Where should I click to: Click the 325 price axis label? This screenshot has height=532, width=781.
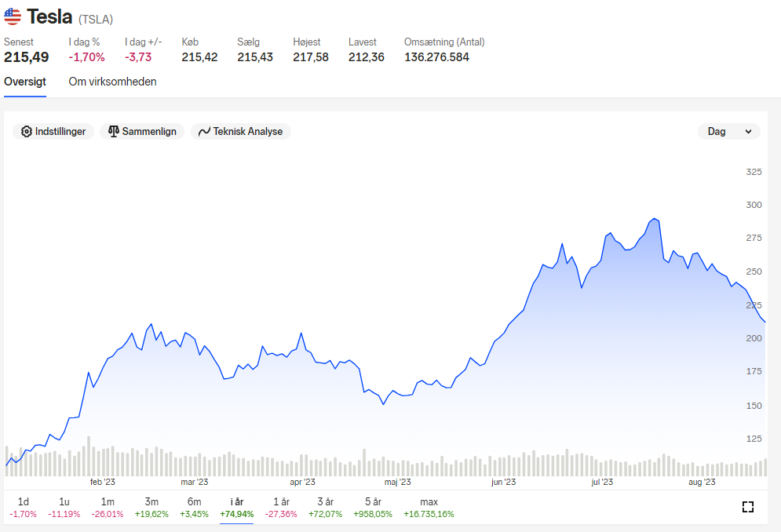754,172
